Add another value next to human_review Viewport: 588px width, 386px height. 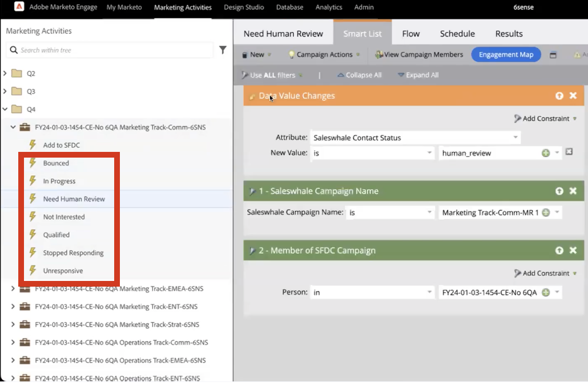coord(546,152)
